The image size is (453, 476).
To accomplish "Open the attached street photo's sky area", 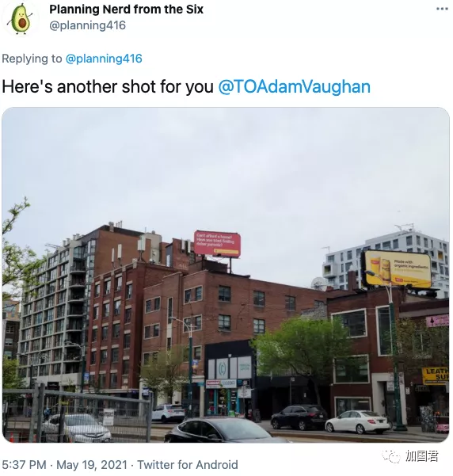I will [226, 167].
